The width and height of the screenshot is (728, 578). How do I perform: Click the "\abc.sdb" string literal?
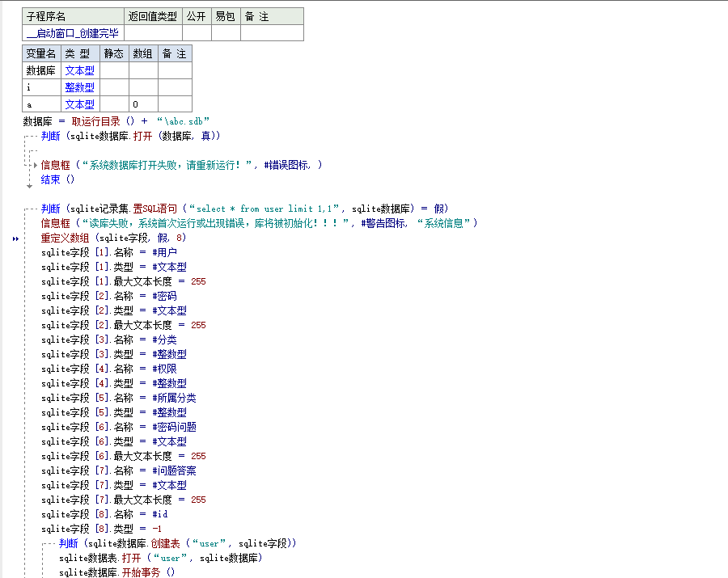184,121
